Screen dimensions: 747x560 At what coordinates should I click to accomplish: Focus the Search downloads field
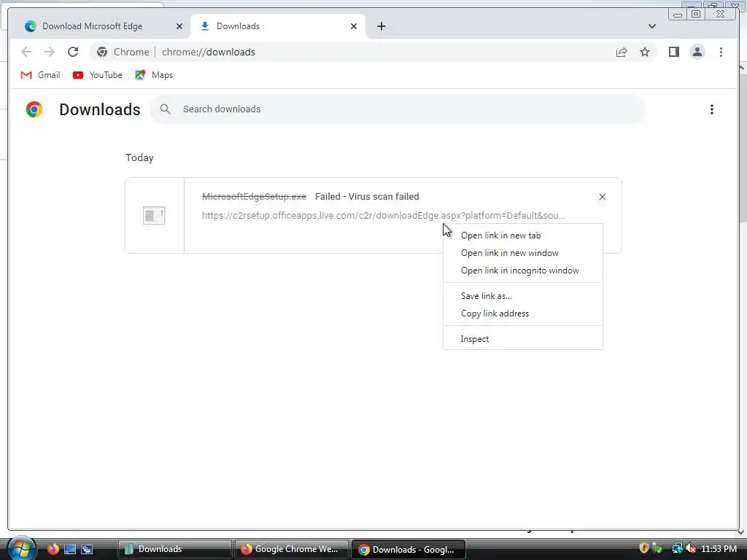pyautogui.click(x=398, y=109)
